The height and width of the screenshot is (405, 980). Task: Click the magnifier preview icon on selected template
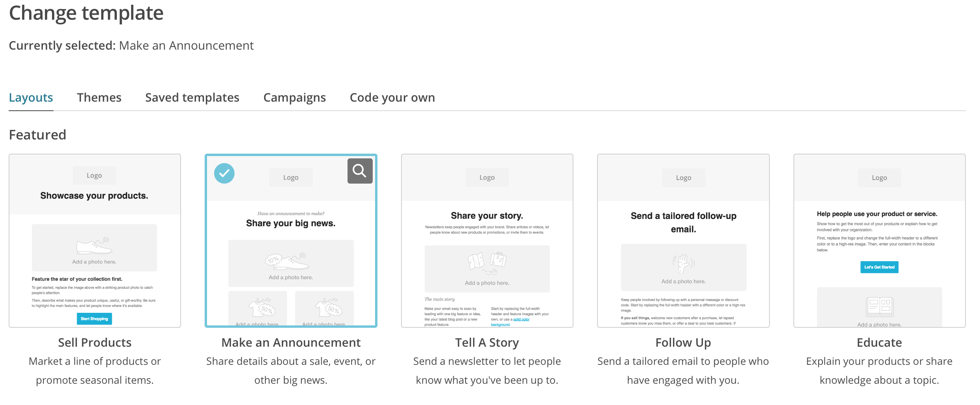click(360, 171)
